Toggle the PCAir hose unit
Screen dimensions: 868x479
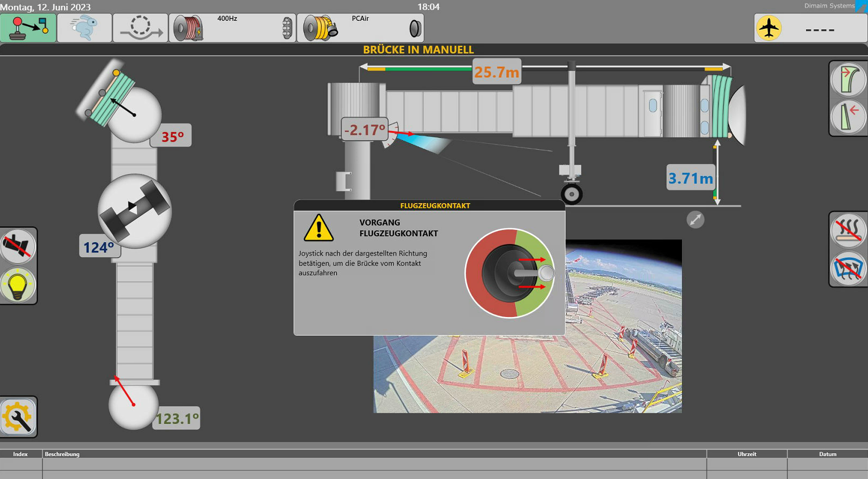pos(360,28)
